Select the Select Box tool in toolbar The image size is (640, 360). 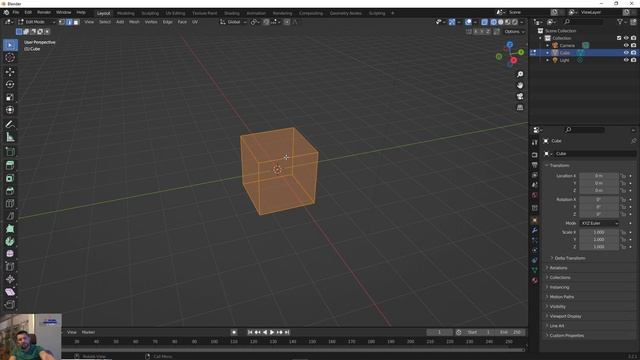(10, 45)
